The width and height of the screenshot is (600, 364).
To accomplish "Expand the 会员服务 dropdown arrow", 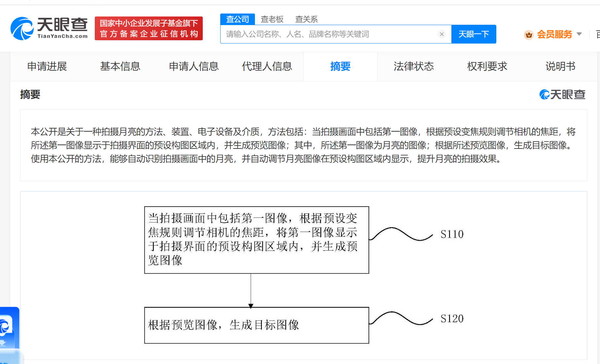I will point(579,34).
